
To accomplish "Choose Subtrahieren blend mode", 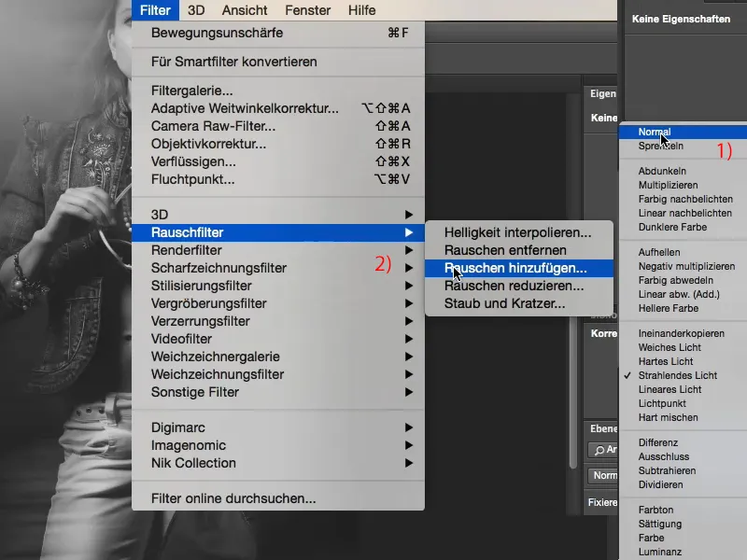I will pos(683,471).
